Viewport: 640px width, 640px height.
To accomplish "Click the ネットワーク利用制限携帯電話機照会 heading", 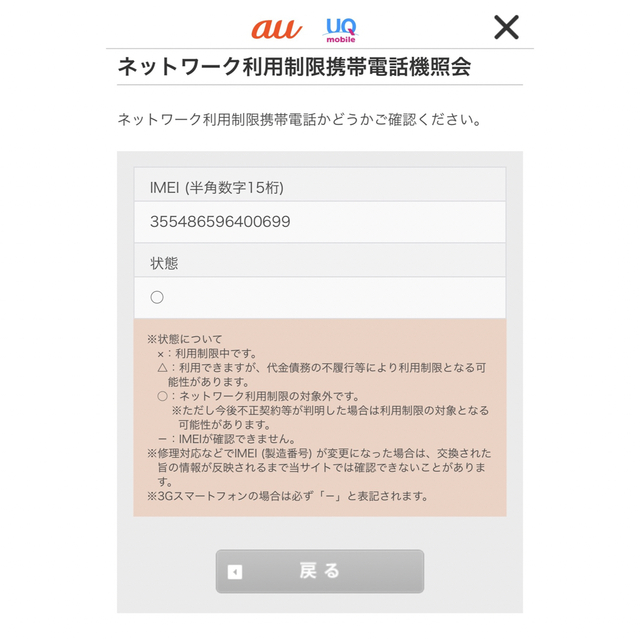I will pyautogui.click(x=294, y=67).
